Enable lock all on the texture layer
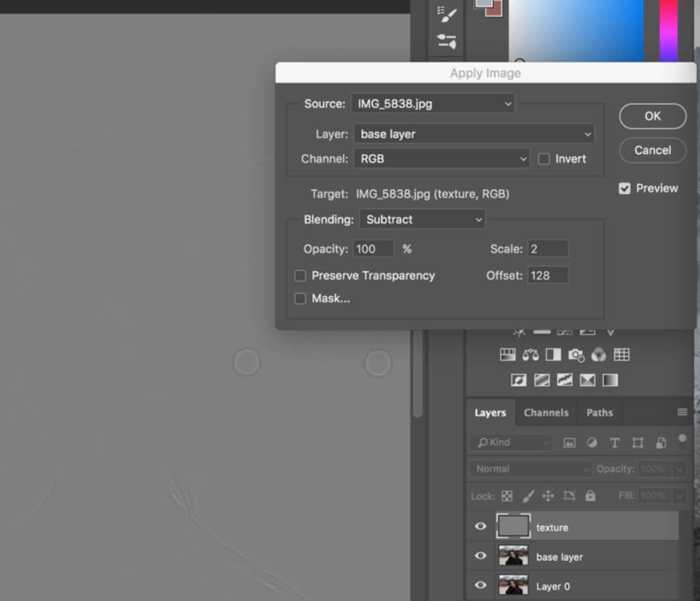700x601 pixels. pyautogui.click(x=590, y=495)
